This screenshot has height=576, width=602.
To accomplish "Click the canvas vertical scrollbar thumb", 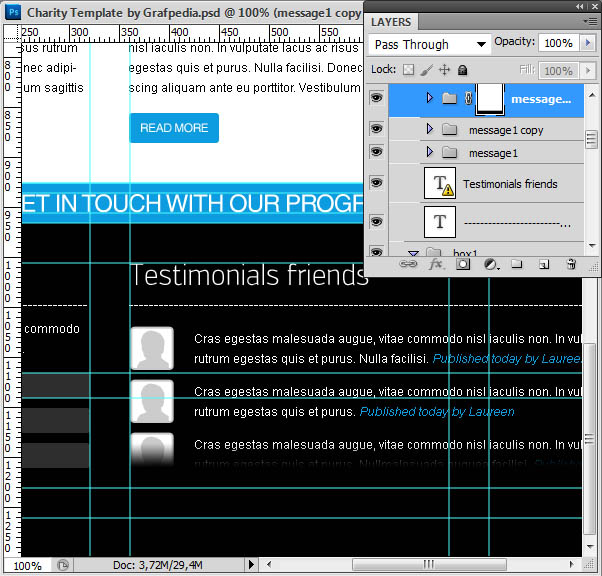I will (x=589, y=438).
